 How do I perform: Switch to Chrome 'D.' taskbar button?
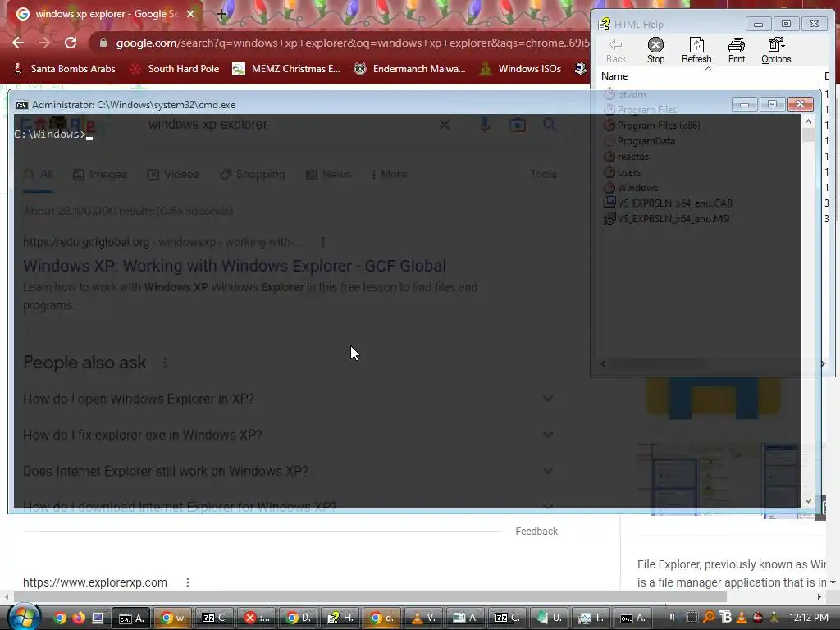click(x=298, y=619)
